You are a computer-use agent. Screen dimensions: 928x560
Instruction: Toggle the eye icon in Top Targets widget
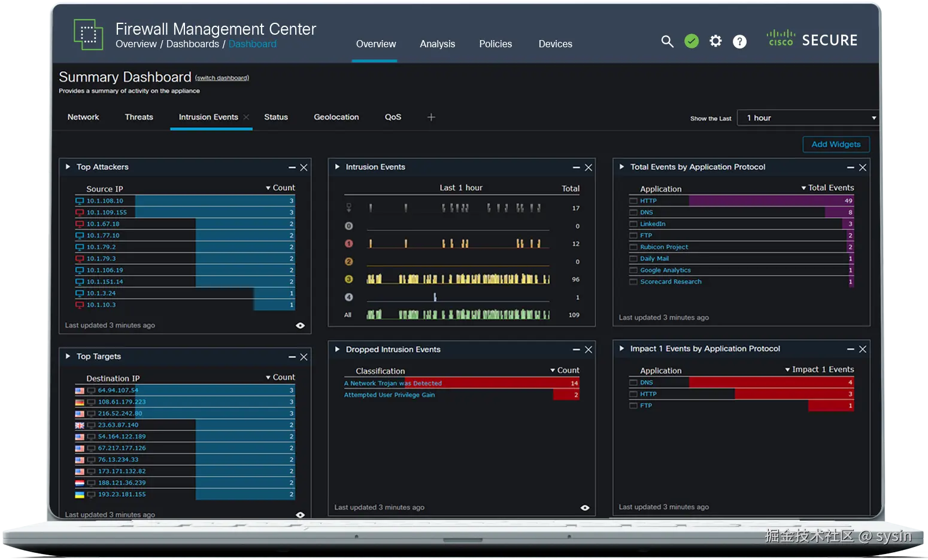300,515
